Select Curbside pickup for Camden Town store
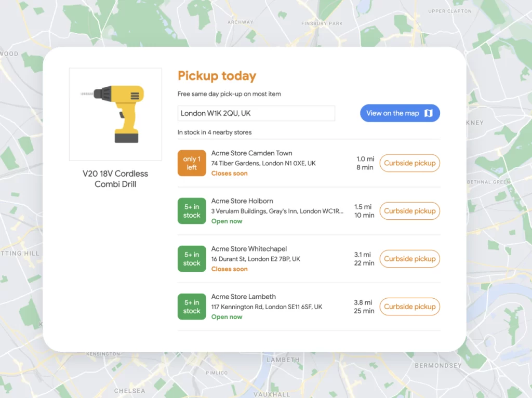Image resolution: width=532 pixels, height=398 pixels. (x=409, y=163)
